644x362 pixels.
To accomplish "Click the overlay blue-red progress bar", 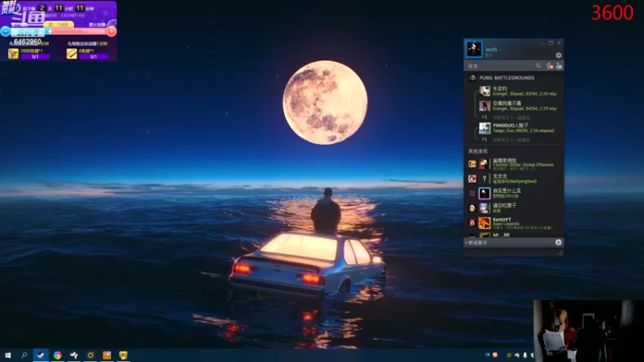I will click(x=58, y=31).
